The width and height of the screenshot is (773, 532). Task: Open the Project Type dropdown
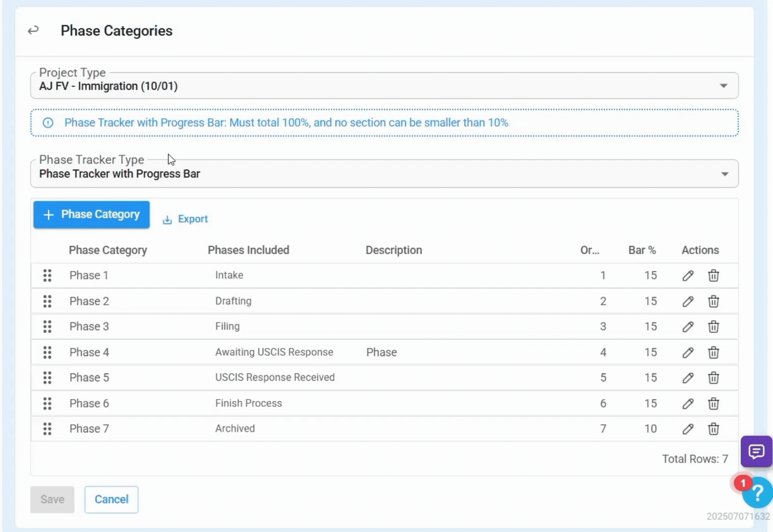(385, 86)
